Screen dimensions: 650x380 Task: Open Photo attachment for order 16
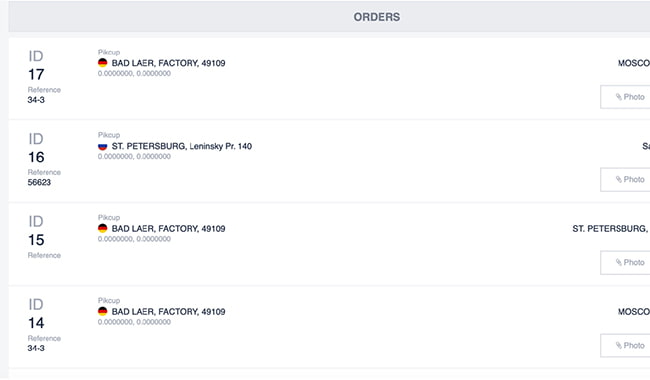pos(625,179)
